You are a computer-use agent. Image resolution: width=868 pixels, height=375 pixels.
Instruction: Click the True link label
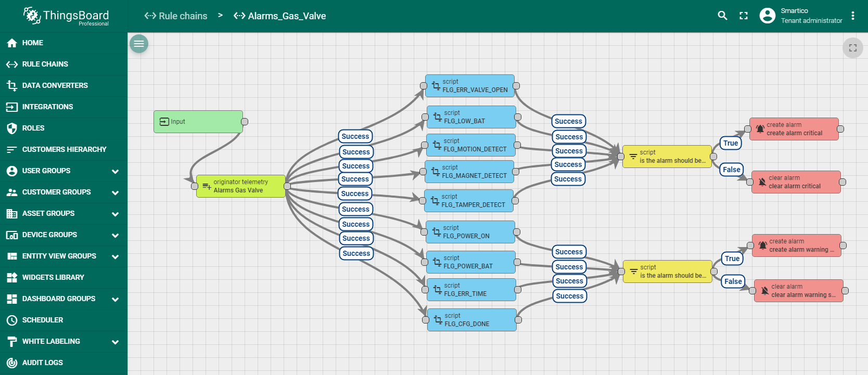tap(731, 143)
